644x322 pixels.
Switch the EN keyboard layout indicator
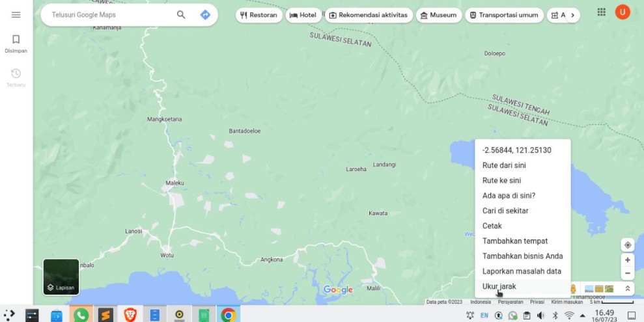(484, 315)
